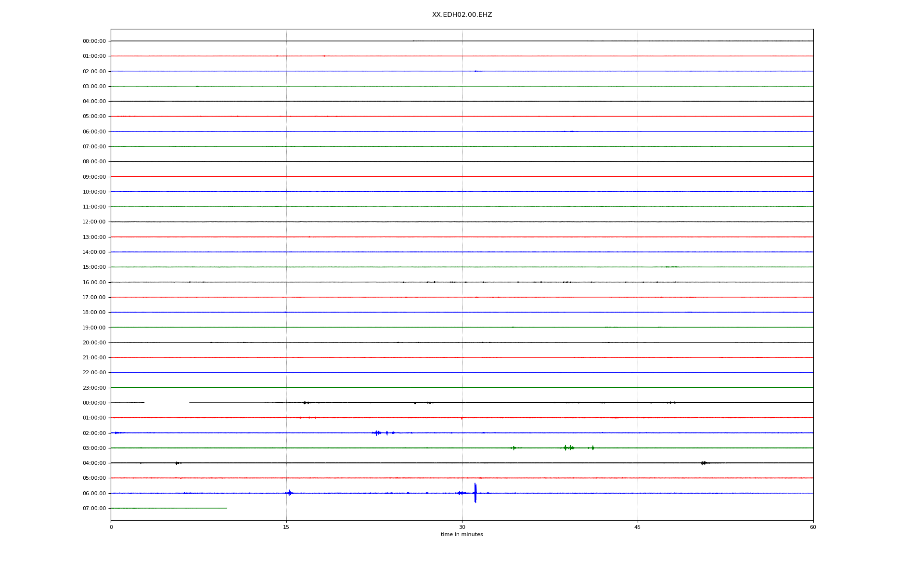Click the plot title XX.EDH02.00.EHZ
This screenshot has width=924, height=578.
tap(462, 15)
